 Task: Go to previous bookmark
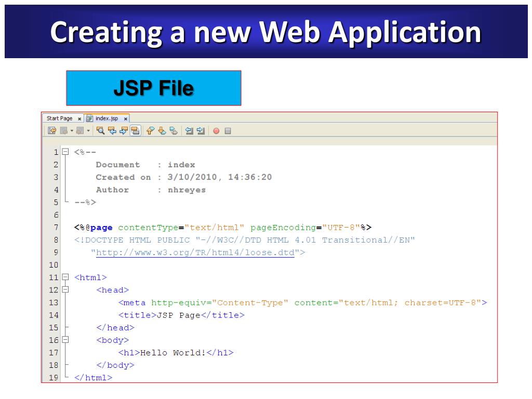[151, 131]
